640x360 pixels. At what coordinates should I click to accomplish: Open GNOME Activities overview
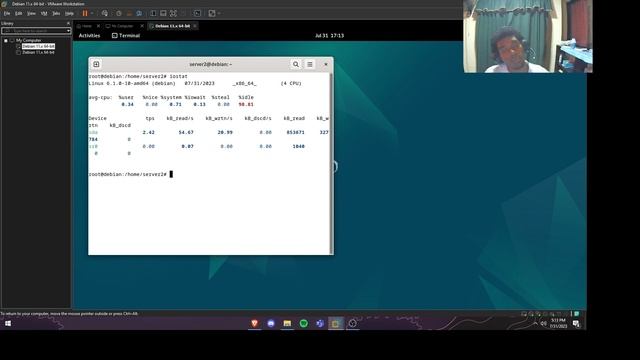89,36
